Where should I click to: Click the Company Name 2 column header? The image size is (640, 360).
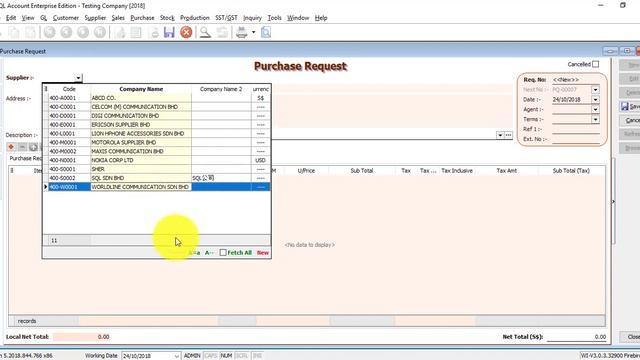click(x=221, y=89)
